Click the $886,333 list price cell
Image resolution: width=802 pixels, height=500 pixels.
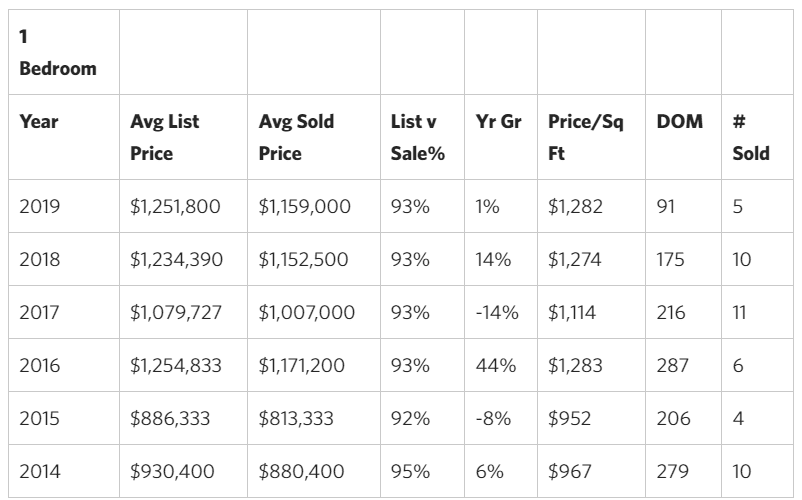[x=170, y=419]
